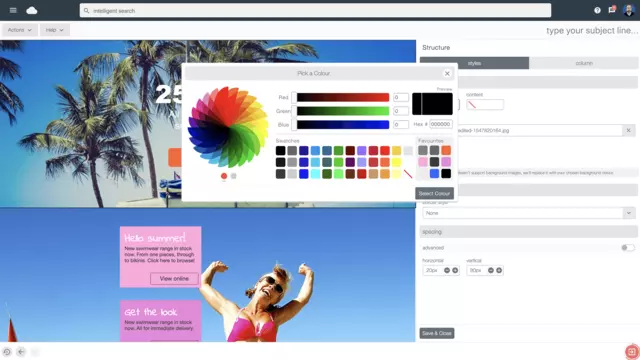Viewport: 640px width, 360px height.
Task: Choose the golden yellow swatch in first Swatches row
Action: point(396,150)
